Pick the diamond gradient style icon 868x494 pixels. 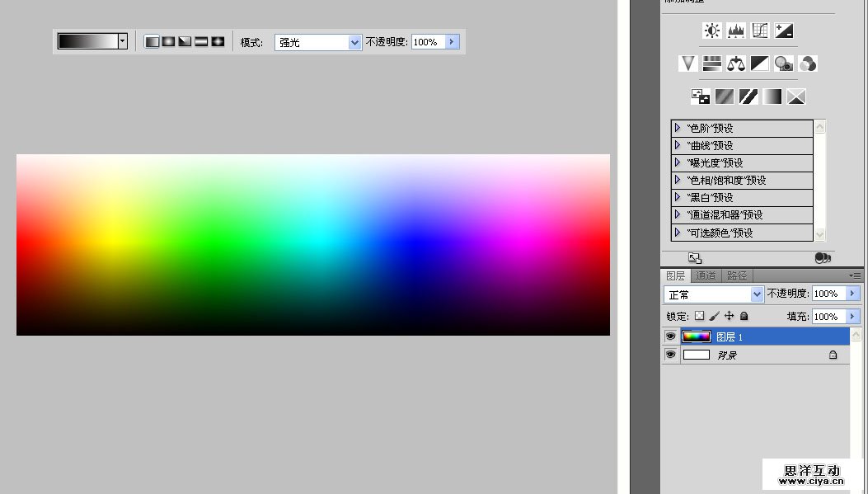pyautogui.click(x=218, y=41)
